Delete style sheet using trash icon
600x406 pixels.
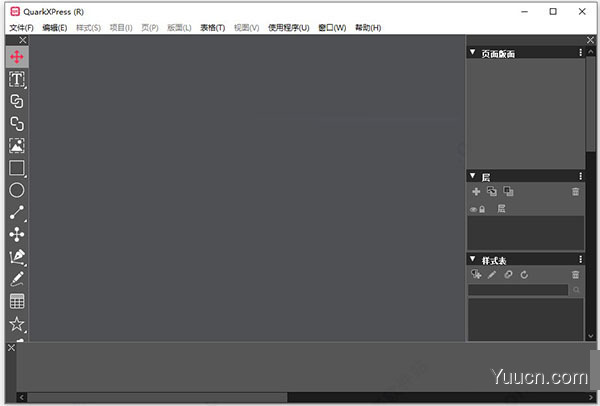pos(576,274)
